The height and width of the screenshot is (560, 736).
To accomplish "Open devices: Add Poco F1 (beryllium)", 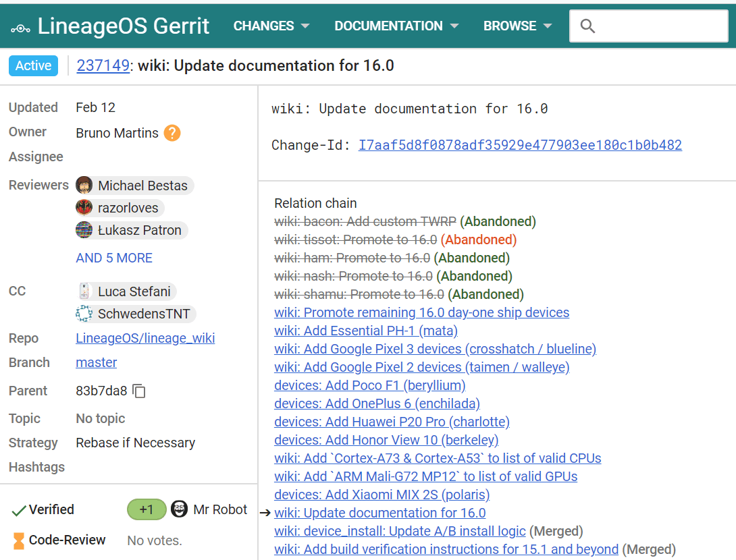I will point(370,385).
